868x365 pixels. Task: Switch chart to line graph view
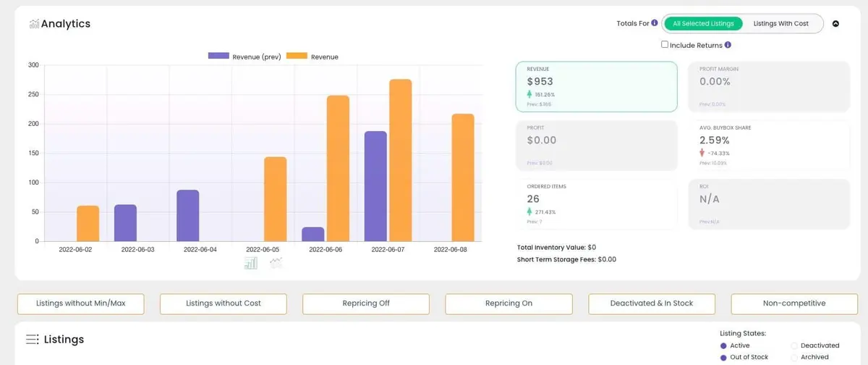(x=276, y=263)
